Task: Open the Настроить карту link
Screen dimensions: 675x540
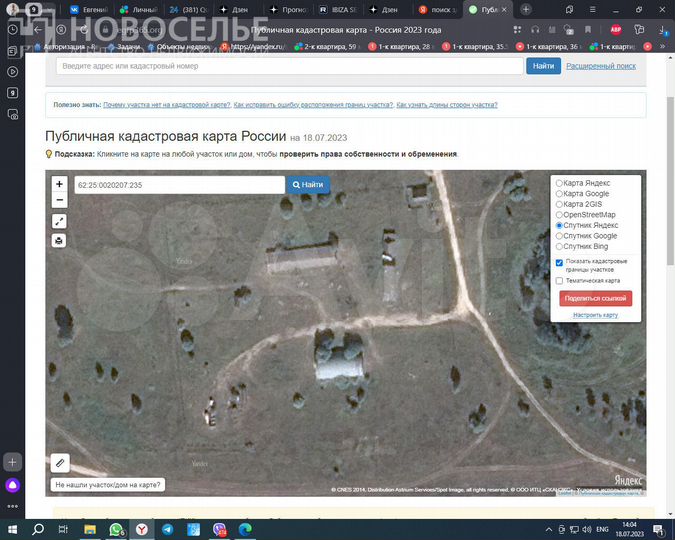Action: [595, 315]
